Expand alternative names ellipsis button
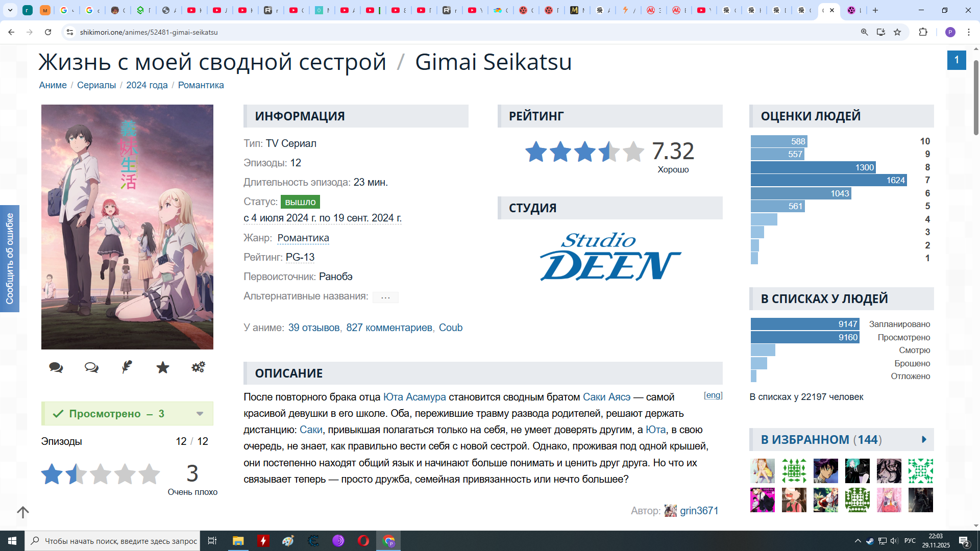980x551 pixels. click(x=385, y=297)
